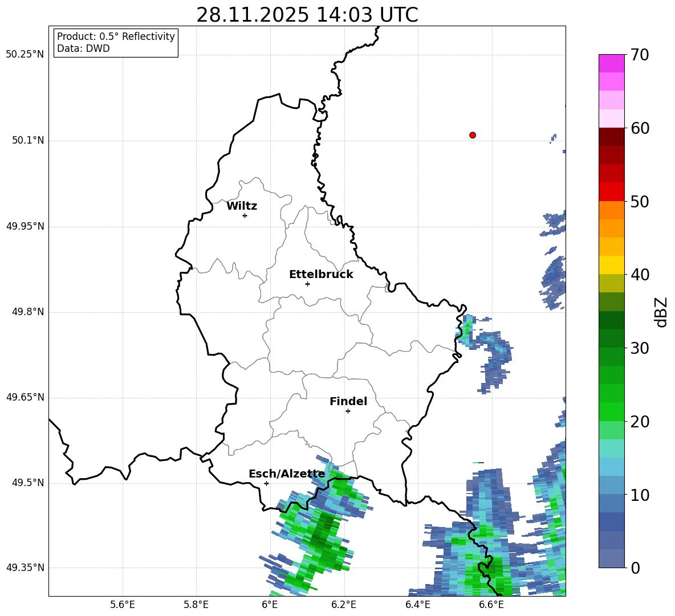The width and height of the screenshot is (675, 616).
Task: Click the 49.8°N latitude label
Action: pos(28,312)
